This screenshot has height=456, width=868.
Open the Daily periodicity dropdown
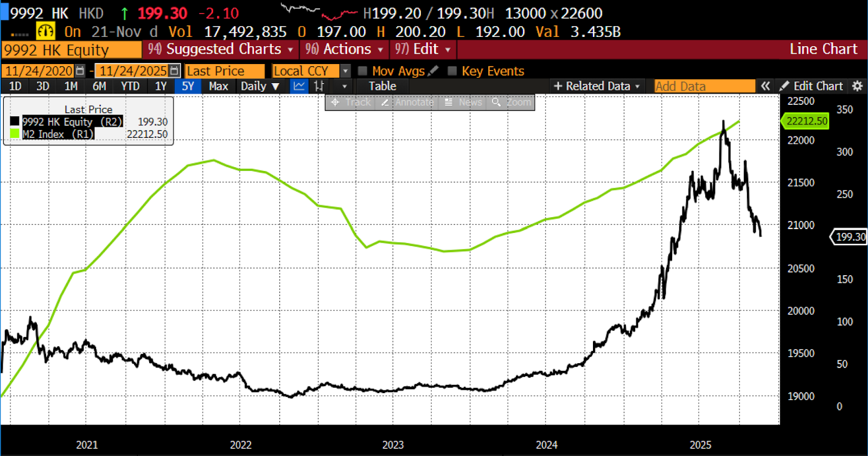pos(260,86)
